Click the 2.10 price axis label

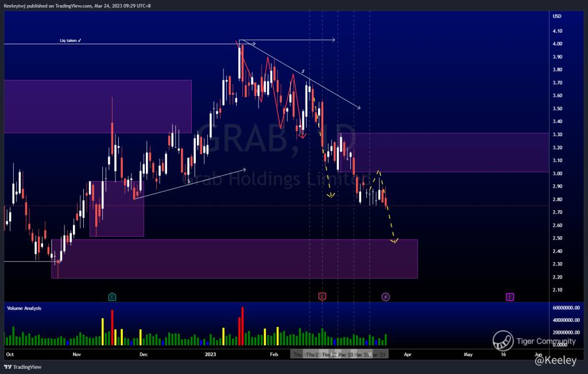(x=557, y=290)
